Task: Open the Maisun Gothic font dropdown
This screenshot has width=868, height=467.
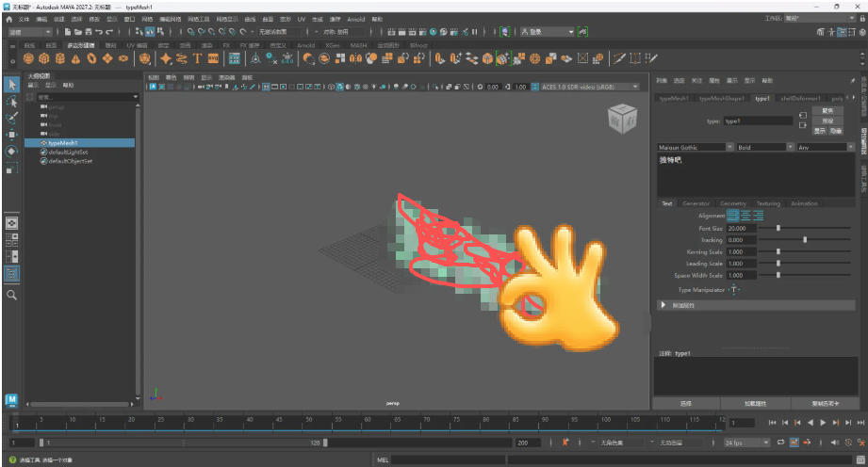Action: (x=696, y=147)
